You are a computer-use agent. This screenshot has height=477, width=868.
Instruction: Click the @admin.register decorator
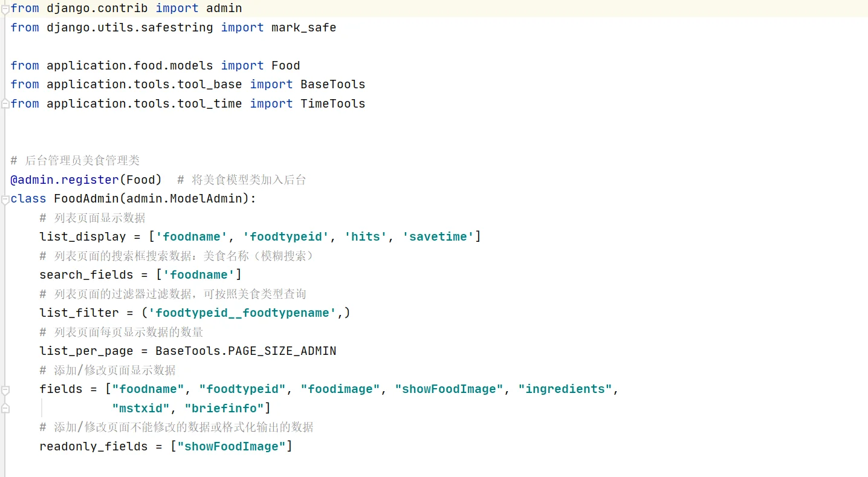coord(65,180)
